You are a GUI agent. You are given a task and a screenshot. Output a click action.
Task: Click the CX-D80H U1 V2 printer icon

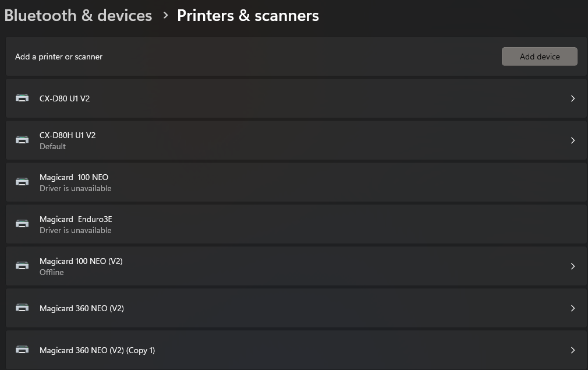click(22, 140)
